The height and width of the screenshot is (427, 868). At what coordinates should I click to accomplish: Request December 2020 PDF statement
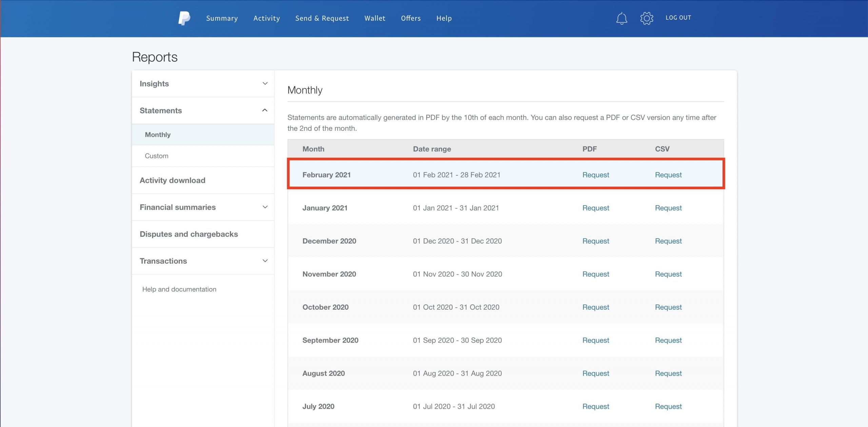595,241
